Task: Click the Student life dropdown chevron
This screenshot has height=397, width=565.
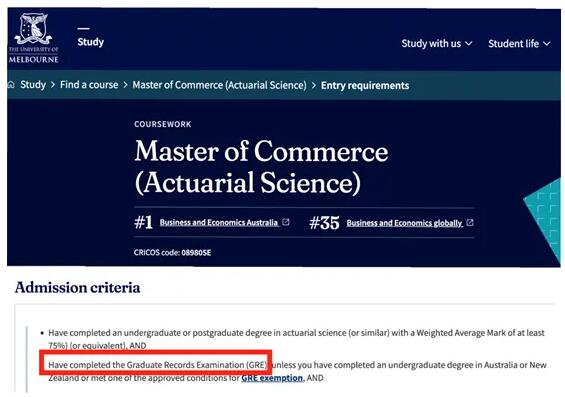Action: 547,44
